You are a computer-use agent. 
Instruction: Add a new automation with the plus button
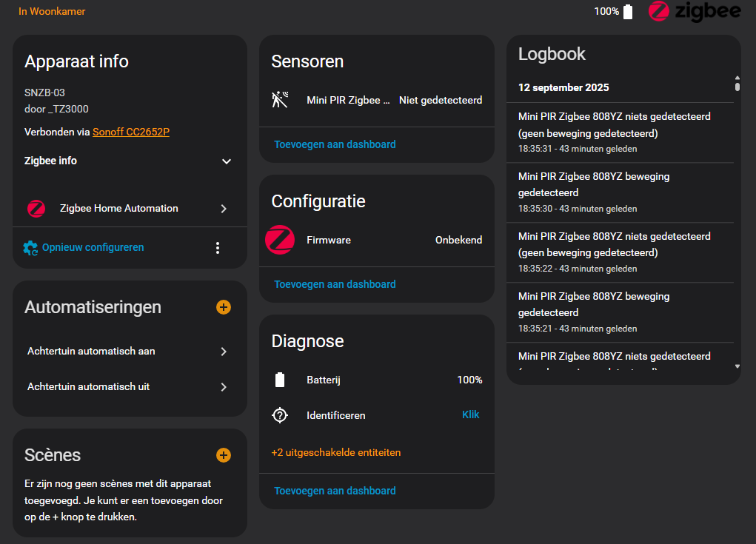223,307
